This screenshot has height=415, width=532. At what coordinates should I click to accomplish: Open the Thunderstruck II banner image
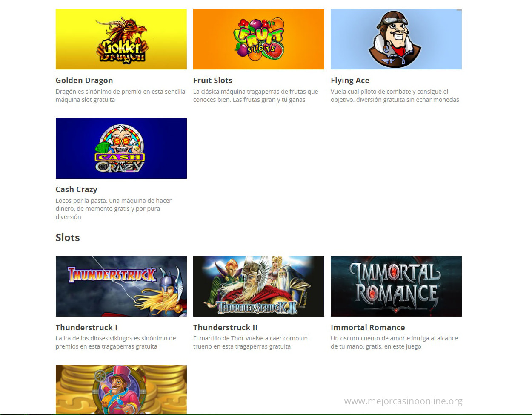coord(259,286)
